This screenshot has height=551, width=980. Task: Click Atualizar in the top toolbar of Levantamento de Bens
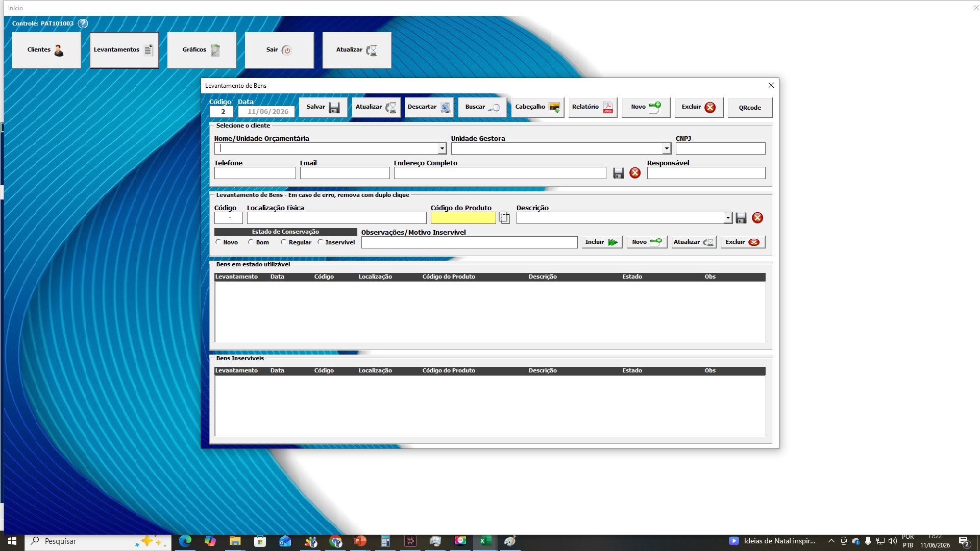pos(376,107)
